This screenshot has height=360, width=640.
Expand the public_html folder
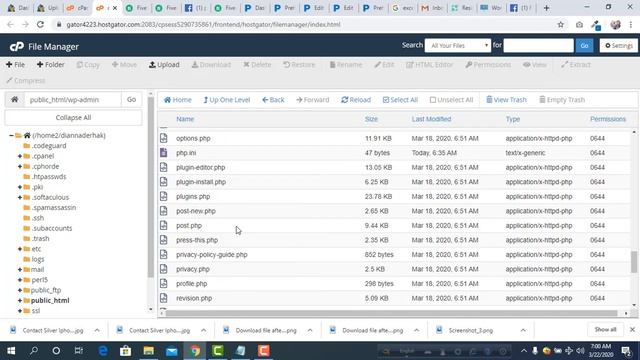(20, 300)
